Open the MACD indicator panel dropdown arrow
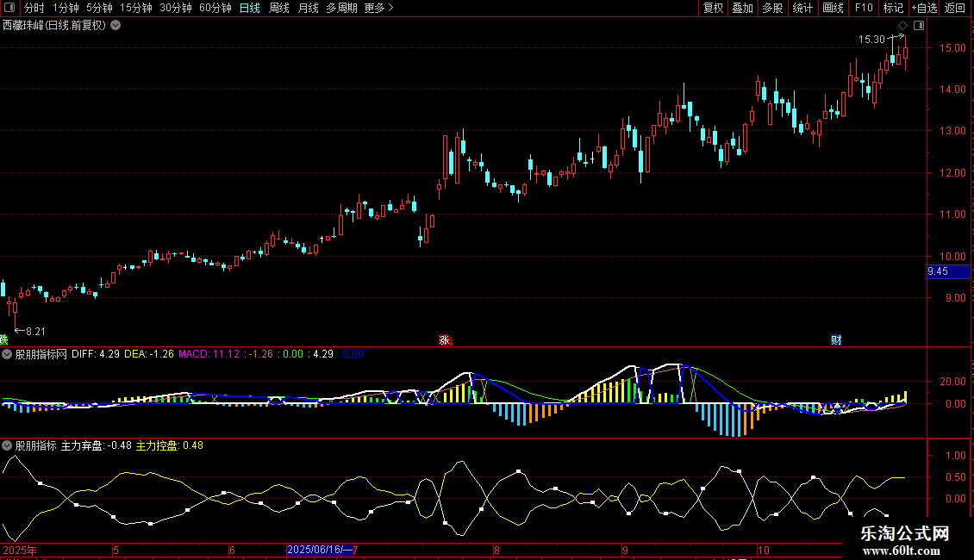Viewport: 974px width, 560px height. pyautogui.click(x=7, y=354)
